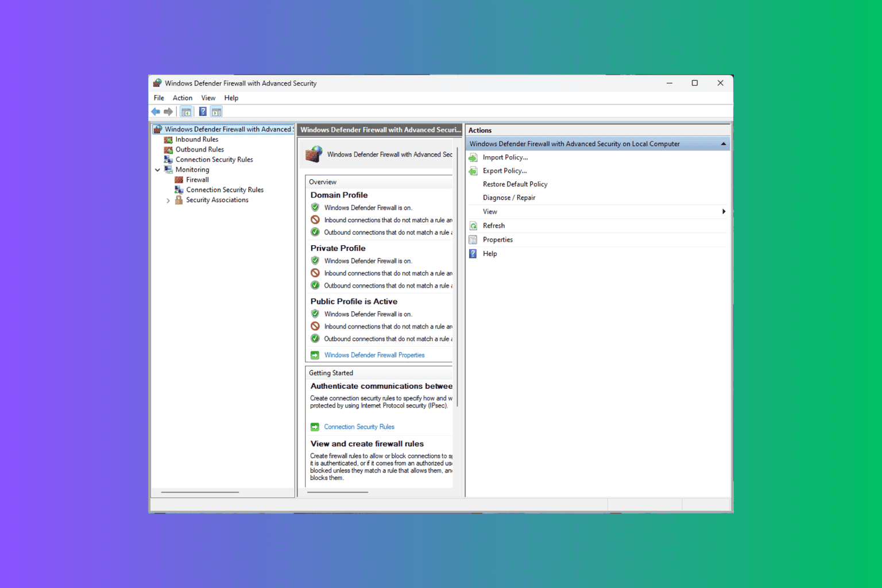Click green arrow icon beside Connection Security Rules link
The height and width of the screenshot is (588, 882).
[315, 427]
